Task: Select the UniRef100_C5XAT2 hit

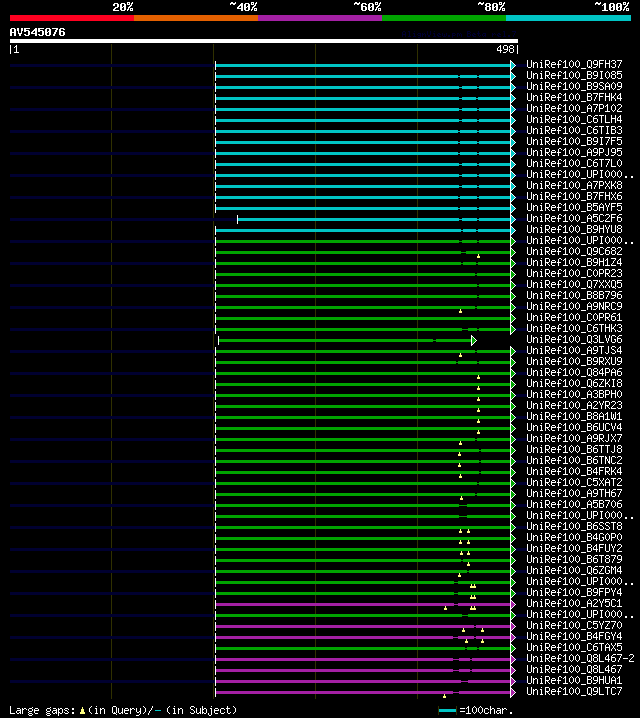Action: pos(574,482)
